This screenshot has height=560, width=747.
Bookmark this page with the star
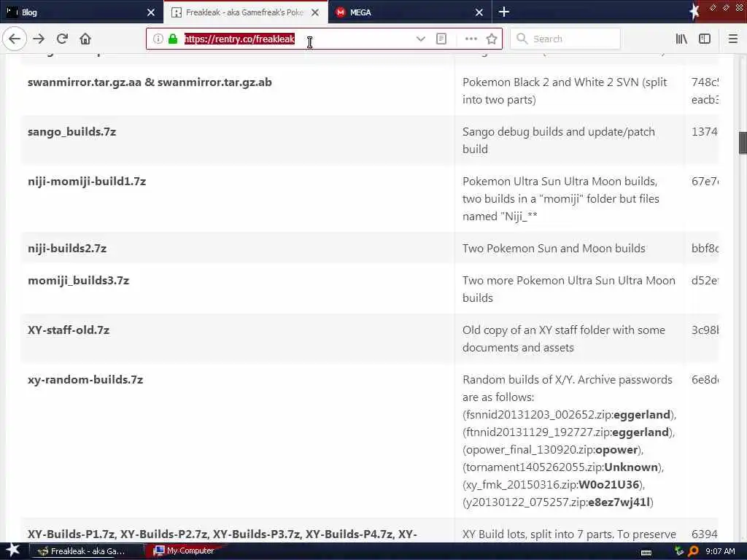492,39
